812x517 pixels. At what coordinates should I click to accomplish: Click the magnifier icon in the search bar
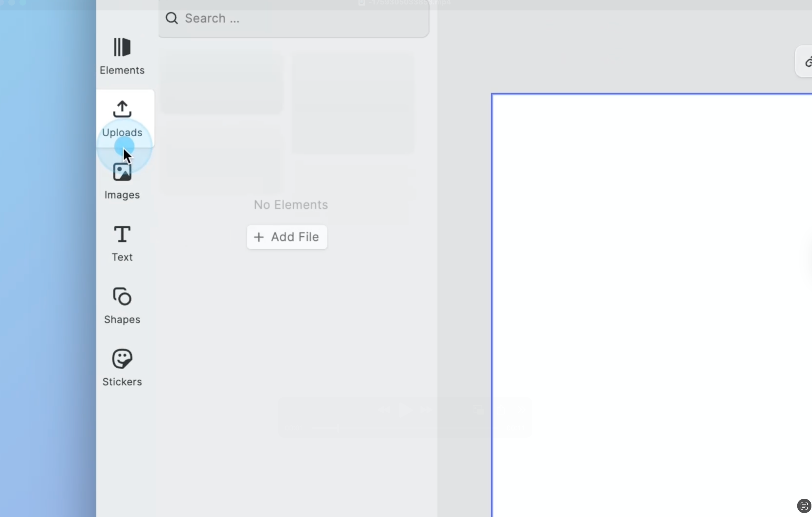coord(172,18)
